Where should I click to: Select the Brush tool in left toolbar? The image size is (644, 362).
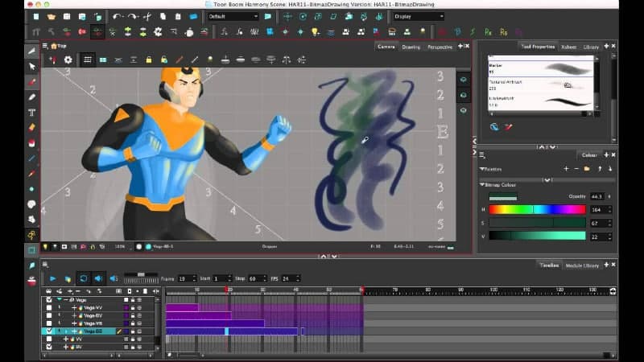(31, 82)
